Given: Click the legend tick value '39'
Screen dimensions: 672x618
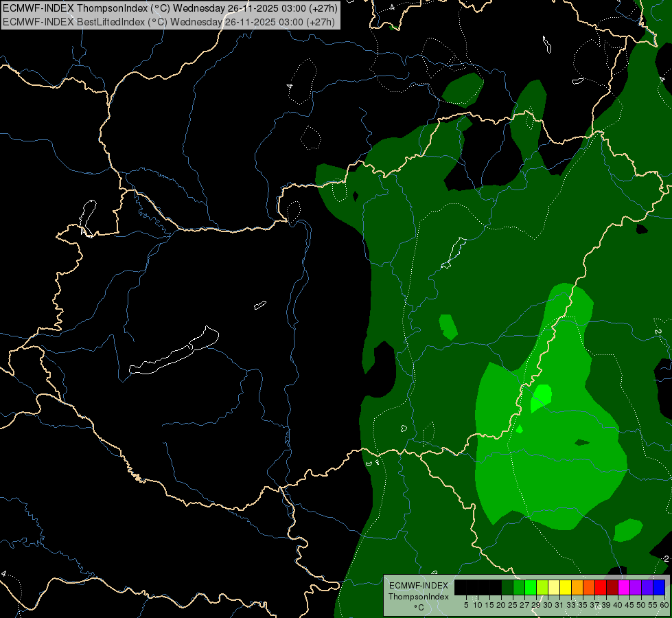Looking at the screenshot, I should [x=606, y=605].
